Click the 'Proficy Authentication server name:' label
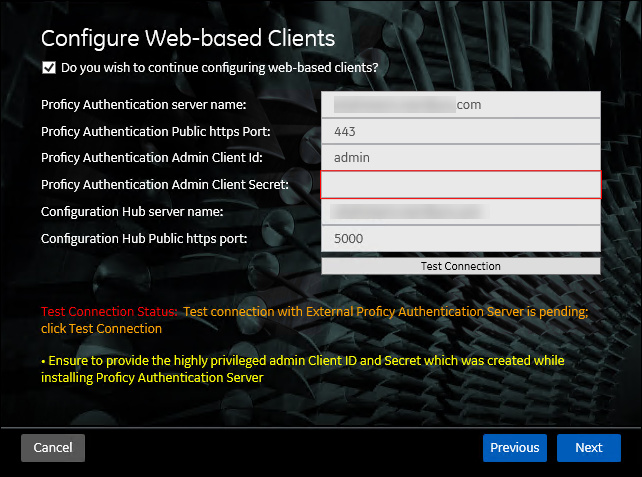Screen dimensions: 642x477 coord(144,105)
